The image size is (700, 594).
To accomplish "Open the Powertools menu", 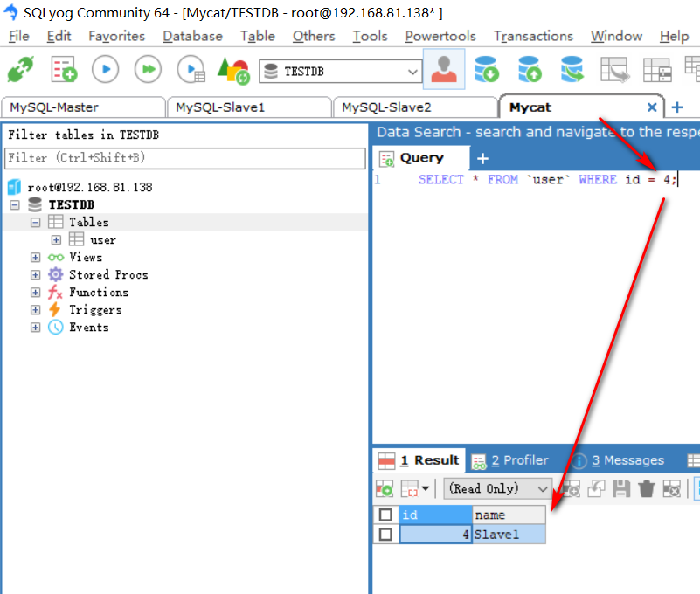I will click(x=440, y=36).
